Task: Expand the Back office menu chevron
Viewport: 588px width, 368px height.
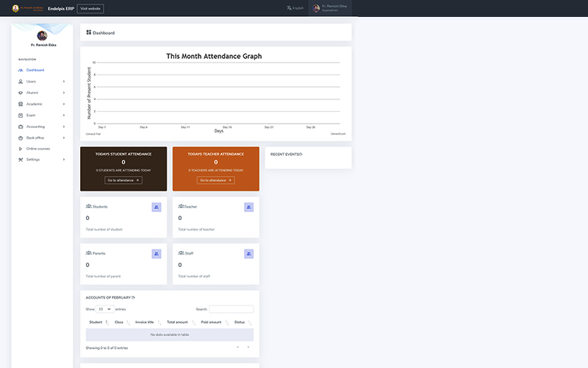Action: point(64,138)
